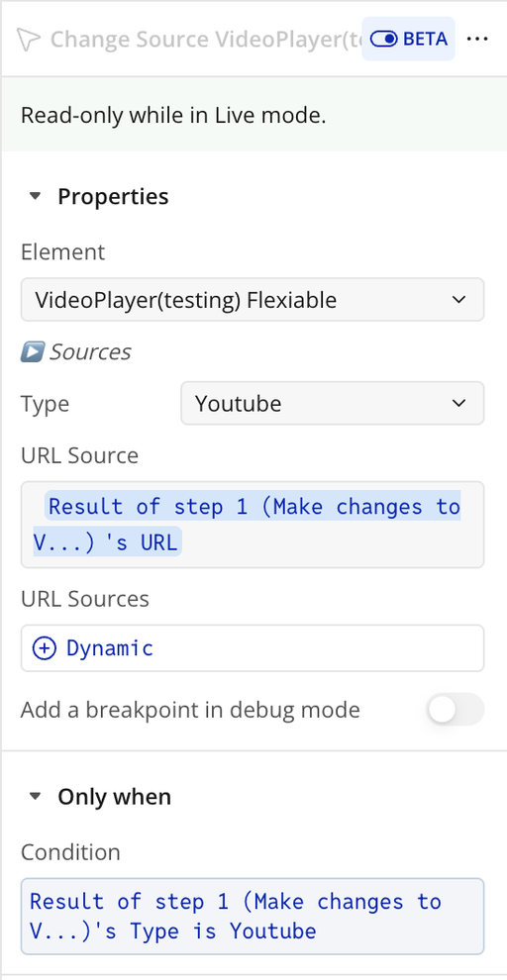The height and width of the screenshot is (980, 507).
Task: Click the plus icon beside Dynamic
Action: point(44,648)
